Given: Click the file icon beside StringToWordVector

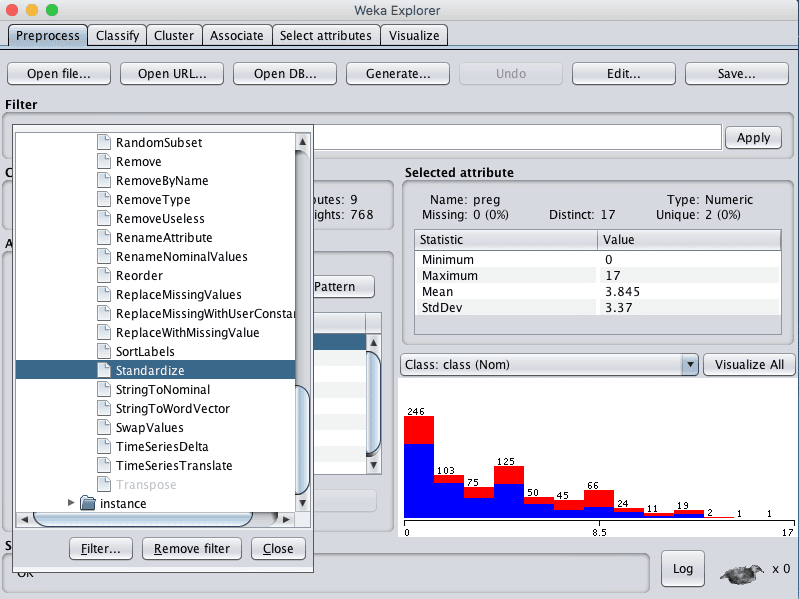Looking at the screenshot, I should point(104,409).
